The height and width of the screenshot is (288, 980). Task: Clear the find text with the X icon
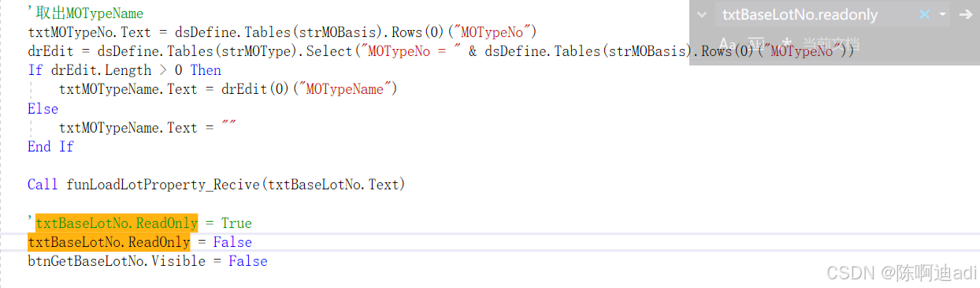coord(924,14)
